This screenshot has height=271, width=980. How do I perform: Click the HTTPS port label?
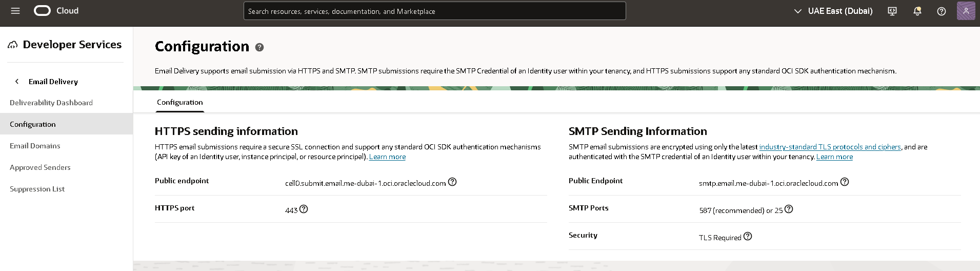(174, 208)
